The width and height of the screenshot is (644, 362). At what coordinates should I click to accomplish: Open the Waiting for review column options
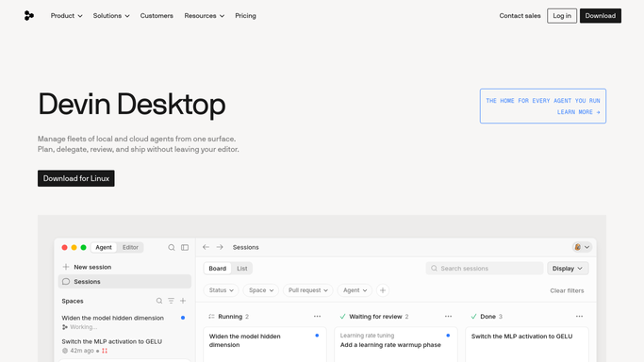click(448, 317)
